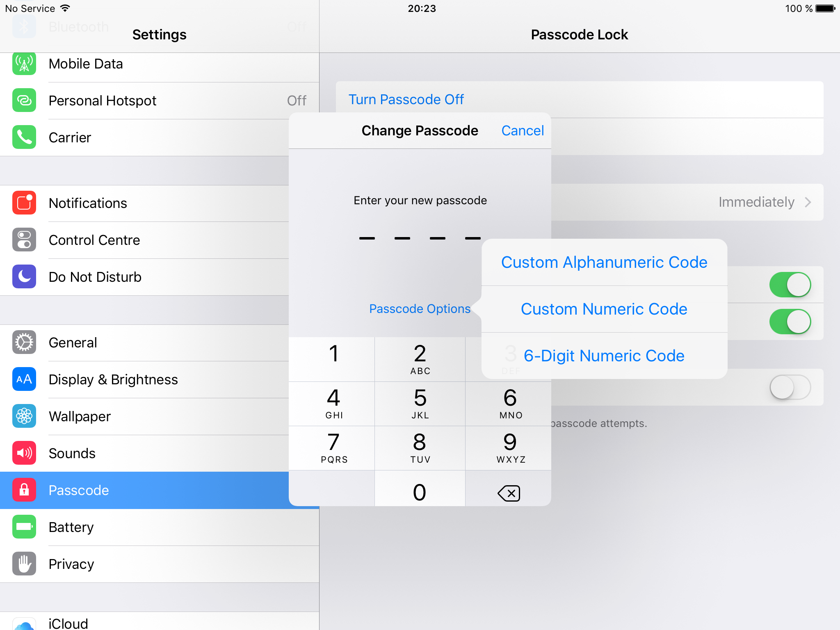Select Custom Alphanumeric Code option

(x=604, y=261)
